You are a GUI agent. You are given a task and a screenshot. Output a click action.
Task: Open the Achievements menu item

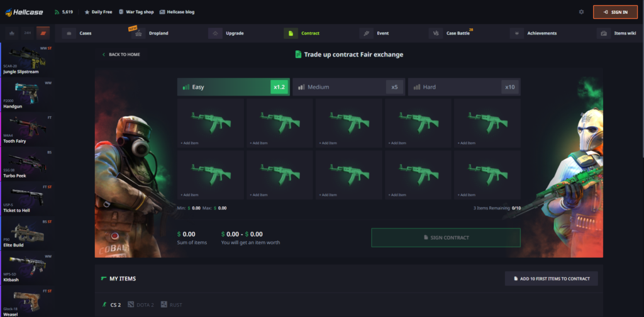pos(542,33)
